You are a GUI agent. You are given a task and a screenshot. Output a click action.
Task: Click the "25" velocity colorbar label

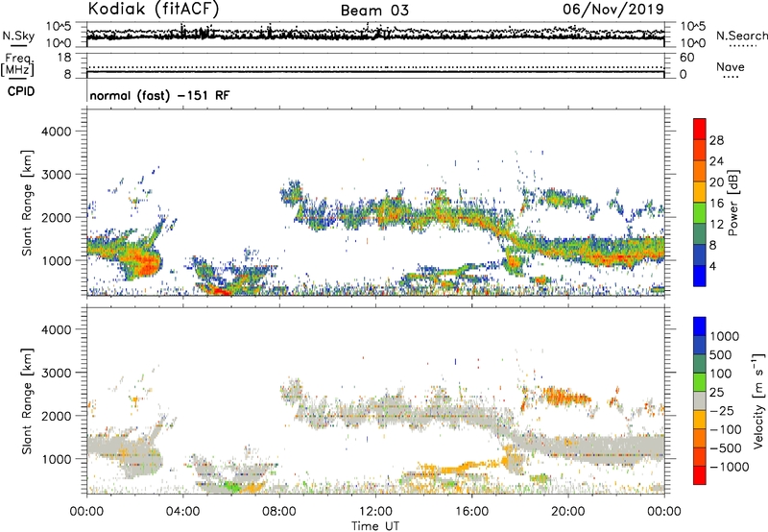tap(717, 393)
